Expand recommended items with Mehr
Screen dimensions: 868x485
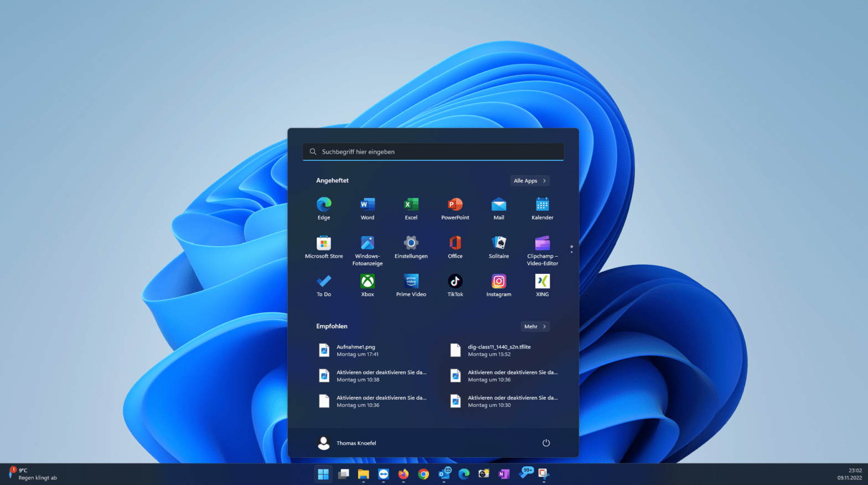(x=535, y=327)
